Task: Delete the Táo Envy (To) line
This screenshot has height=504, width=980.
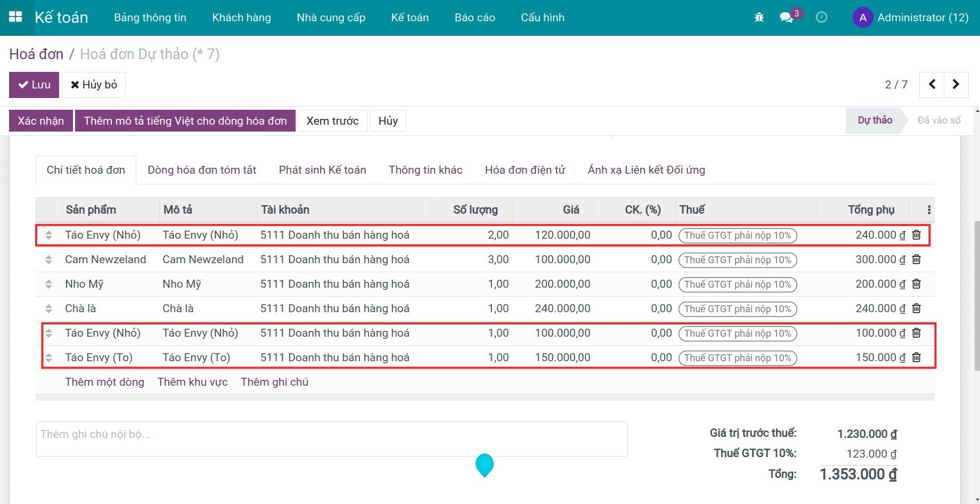Action: point(916,357)
